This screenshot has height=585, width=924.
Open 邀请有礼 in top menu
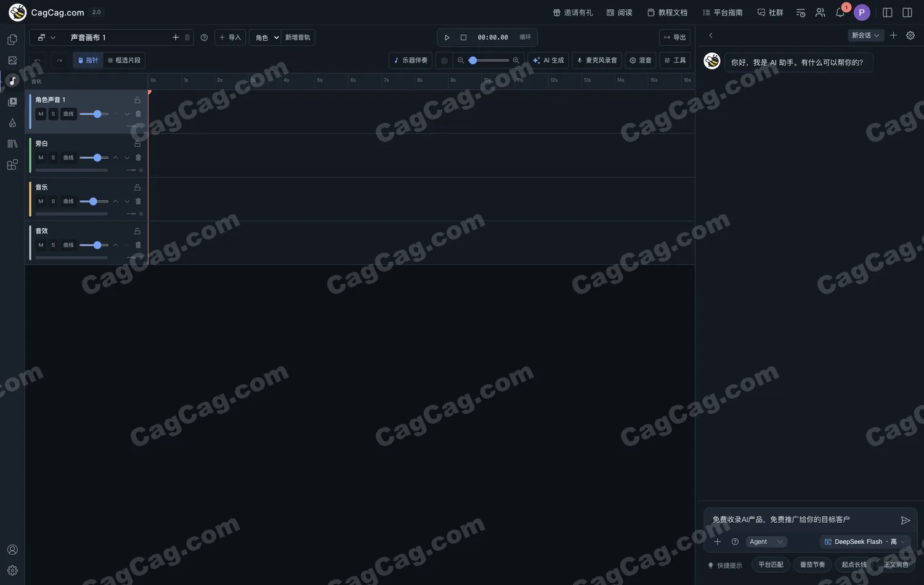(x=573, y=12)
